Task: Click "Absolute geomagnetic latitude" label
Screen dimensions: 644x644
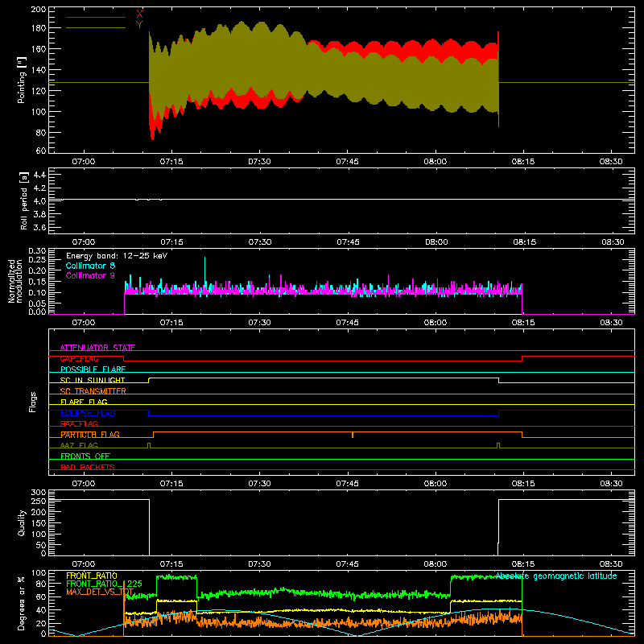Action: pos(556,576)
